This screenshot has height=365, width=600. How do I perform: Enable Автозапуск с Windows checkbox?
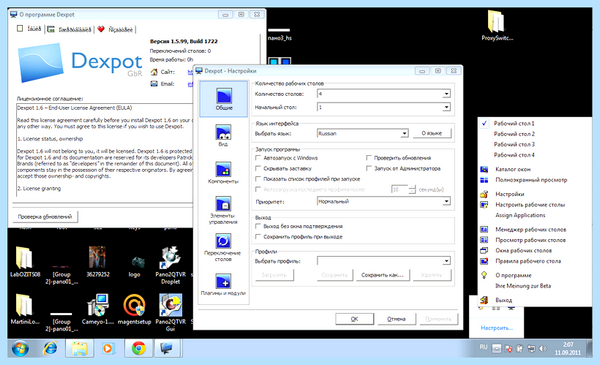[x=287, y=158]
